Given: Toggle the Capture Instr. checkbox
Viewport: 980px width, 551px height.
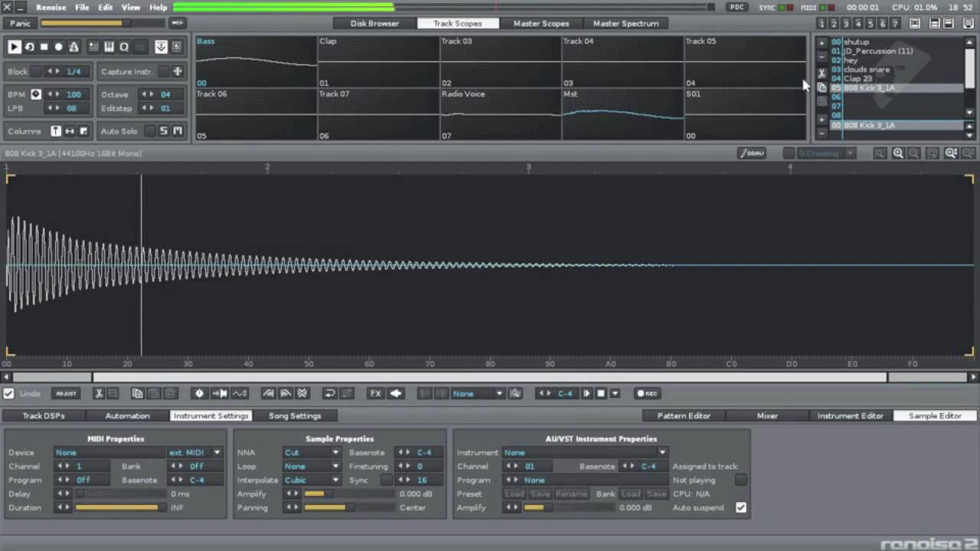Looking at the screenshot, I should 162,71.
